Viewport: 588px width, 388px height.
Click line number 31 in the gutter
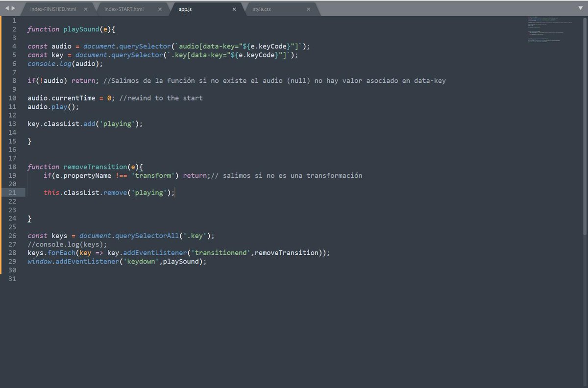click(x=12, y=279)
